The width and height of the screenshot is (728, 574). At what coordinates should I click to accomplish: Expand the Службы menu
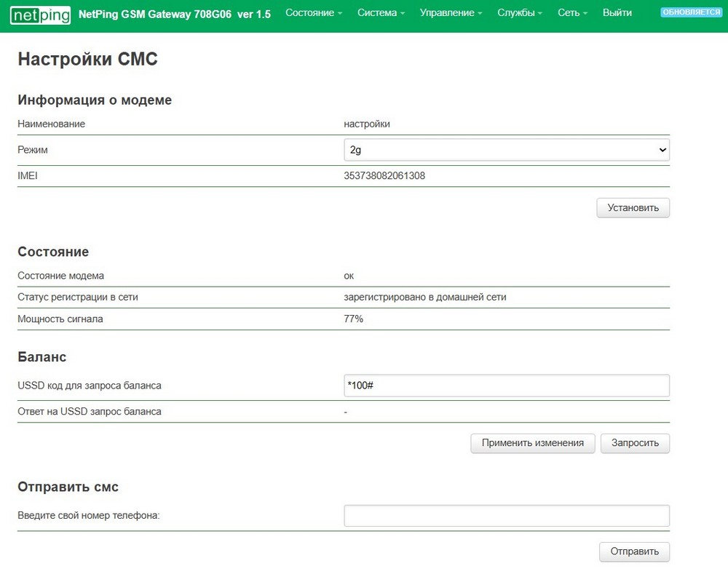[519, 13]
